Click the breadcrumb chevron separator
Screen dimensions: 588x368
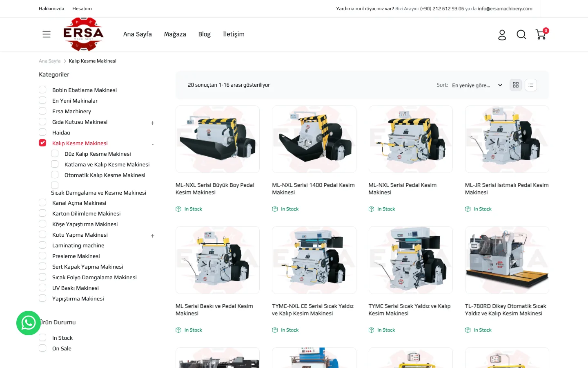tap(65, 61)
